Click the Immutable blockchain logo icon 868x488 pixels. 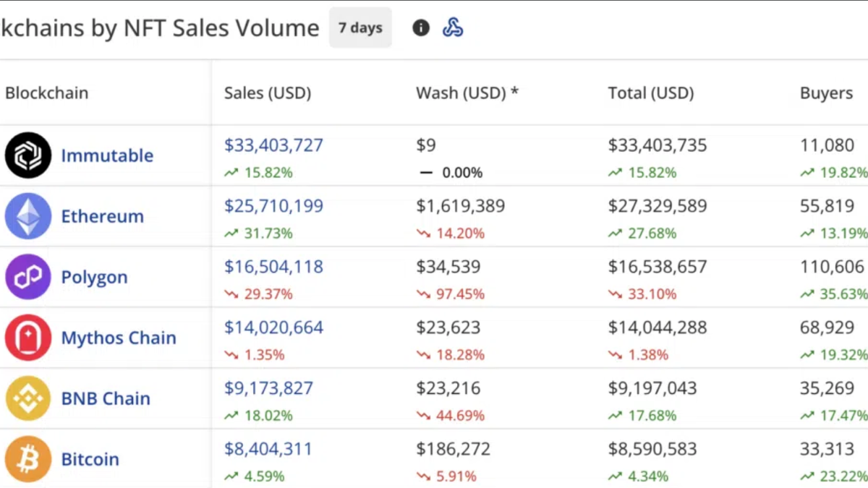pyautogui.click(x=28, y=155)
